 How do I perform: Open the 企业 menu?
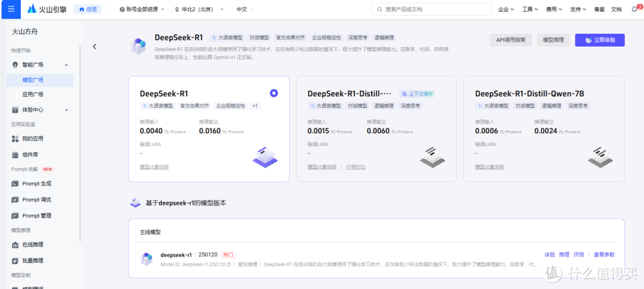[x=506, y=10]
